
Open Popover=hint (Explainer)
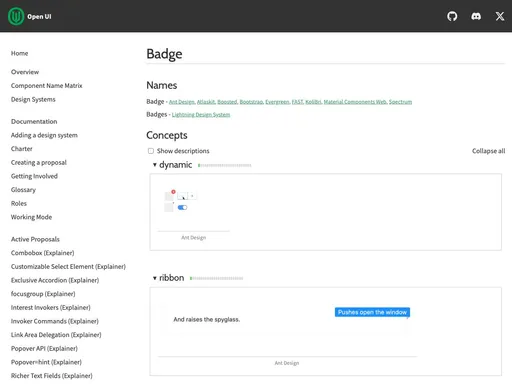coord(46,362)
